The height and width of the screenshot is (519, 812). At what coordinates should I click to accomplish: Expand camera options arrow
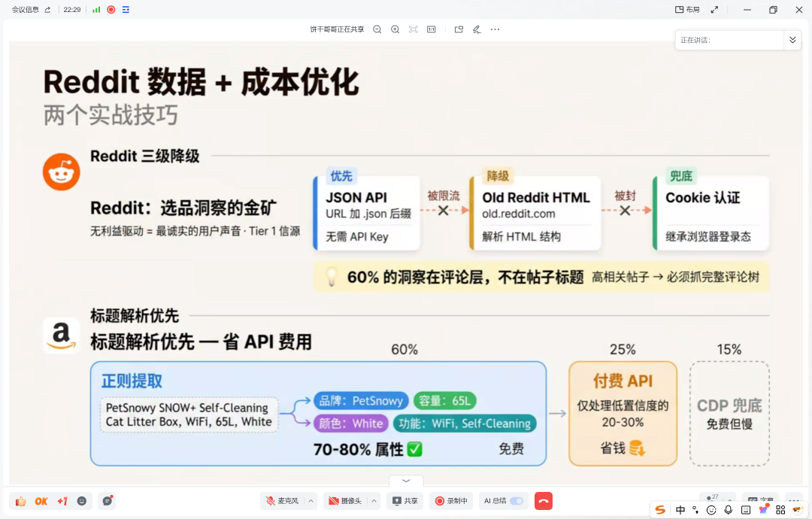pyautogui.click(x=374, y=501)
